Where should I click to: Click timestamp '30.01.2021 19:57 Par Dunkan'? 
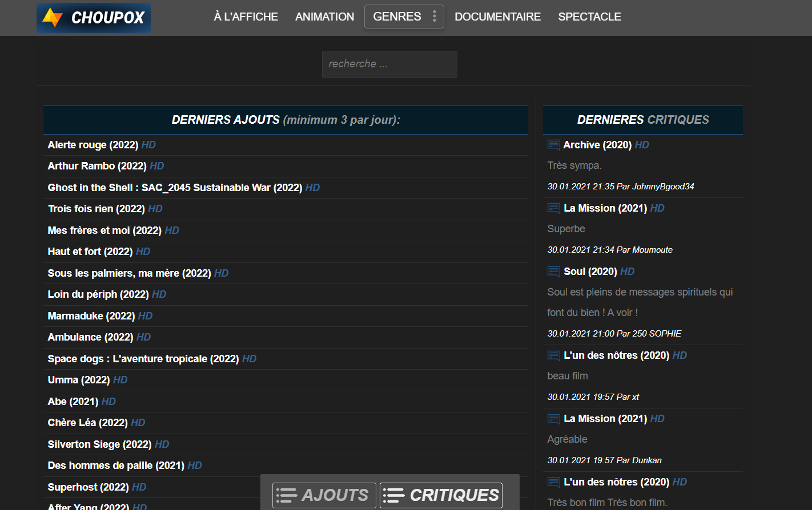click(x=604, y=460)
